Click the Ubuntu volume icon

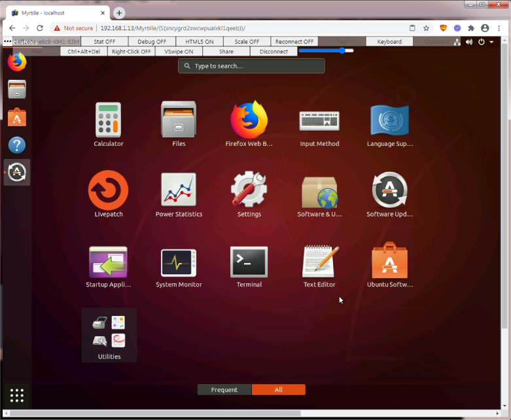pos(469,42)
